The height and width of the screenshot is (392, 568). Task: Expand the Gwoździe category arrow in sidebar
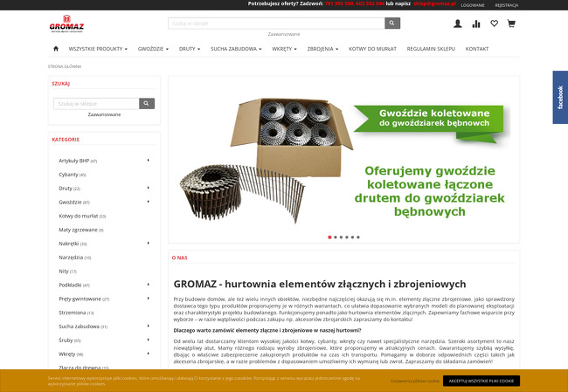pos(149,202)
